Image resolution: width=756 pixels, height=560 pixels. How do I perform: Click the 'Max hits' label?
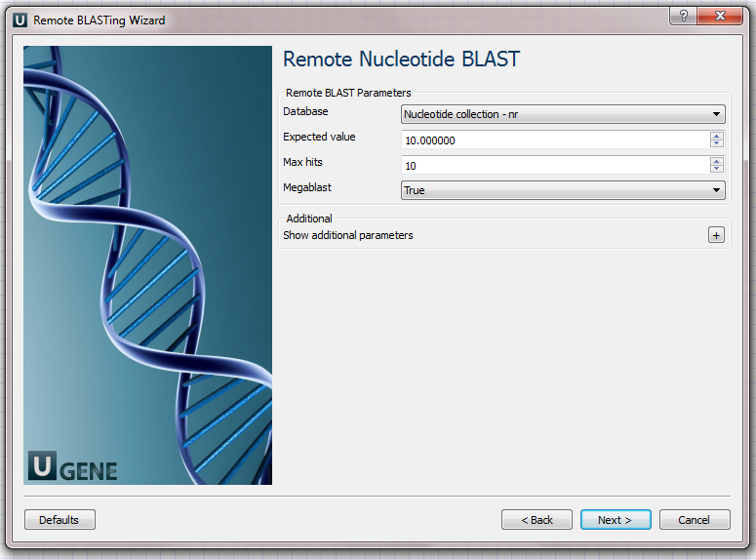click(x=302, y=162)
